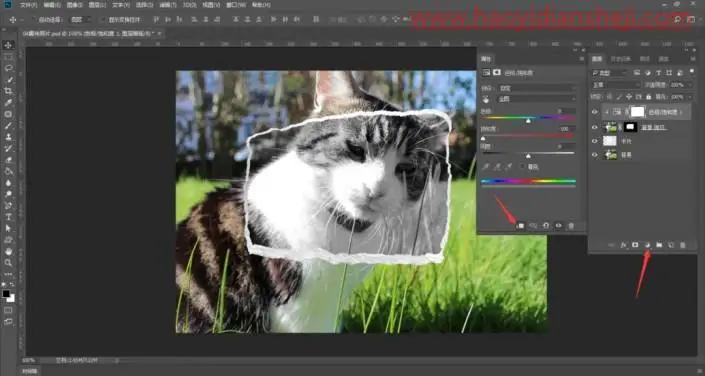The image size is (705, 376).
Task: Select the Crop tool
Action: pyautogui.click(x=8, y=91)
